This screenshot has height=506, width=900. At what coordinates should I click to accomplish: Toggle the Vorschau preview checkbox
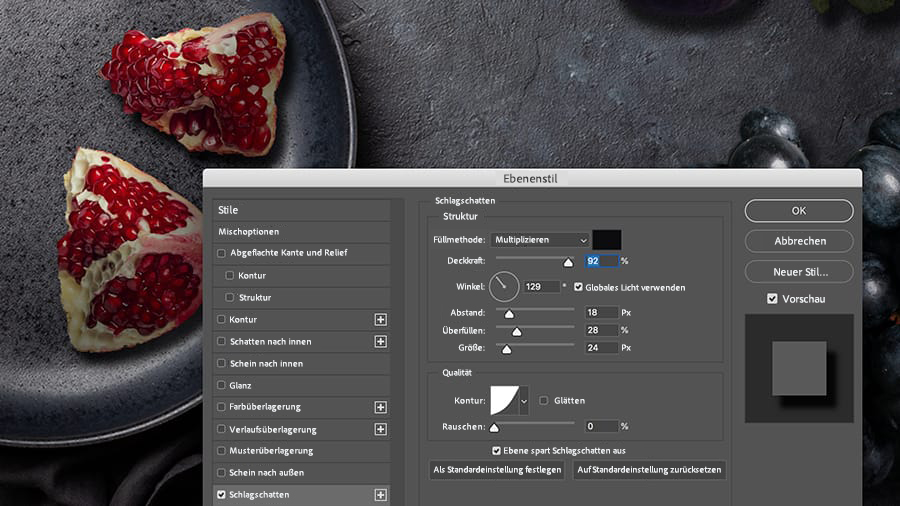tap(773, 299)
